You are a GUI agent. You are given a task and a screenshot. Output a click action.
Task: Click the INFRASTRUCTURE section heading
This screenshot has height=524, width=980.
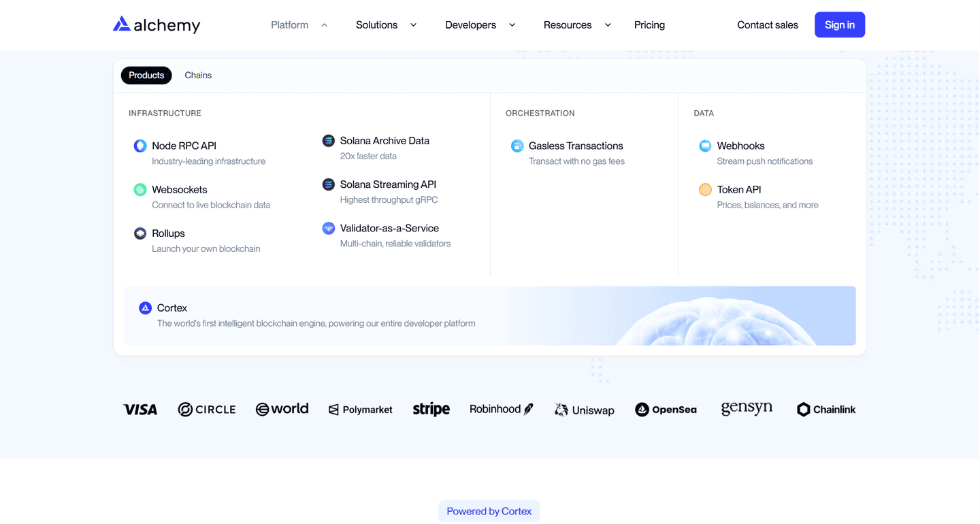(x=165, y=113)
